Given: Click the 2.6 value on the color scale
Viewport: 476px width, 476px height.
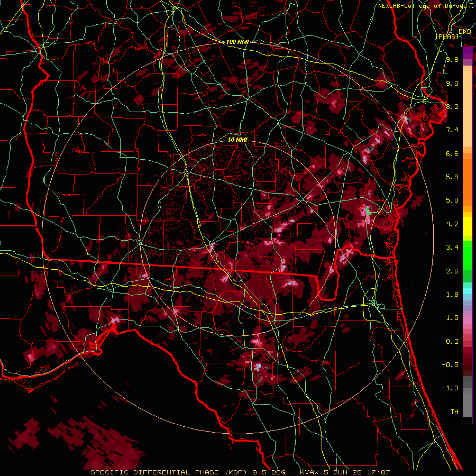Looking at the screenshot, I should point(452,271).
